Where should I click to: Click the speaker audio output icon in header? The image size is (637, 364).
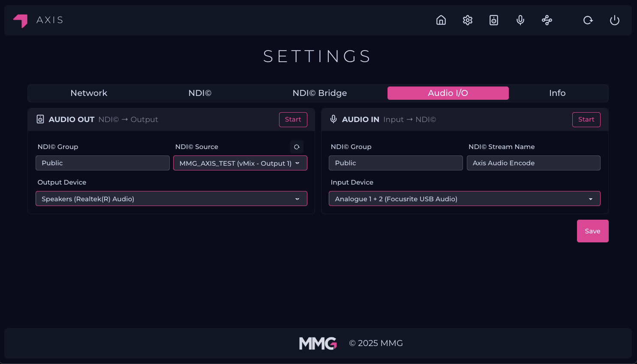[494, 20]
